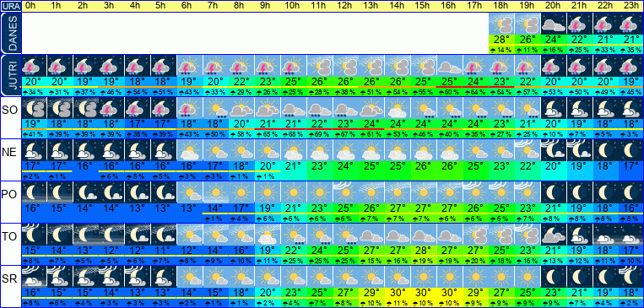Select the TO 15h temperature 28°
Image resolution: width=644 pixels, height=308 pixels.
[x=423, y=250]
